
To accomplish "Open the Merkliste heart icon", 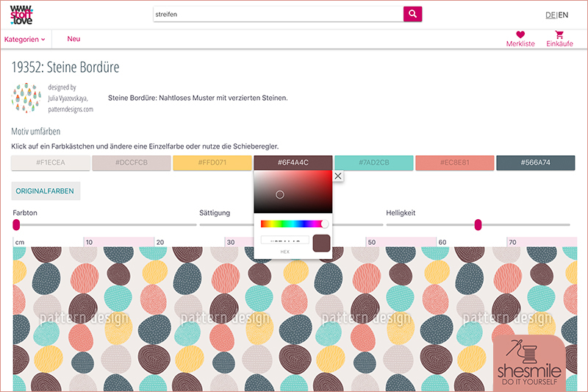I will (x=520, y=35).
